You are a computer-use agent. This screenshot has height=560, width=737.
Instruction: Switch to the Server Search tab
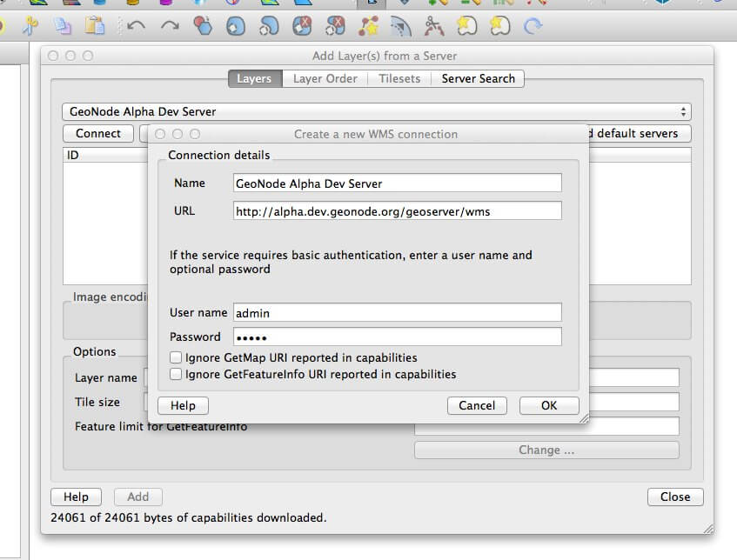coord(478,78)
